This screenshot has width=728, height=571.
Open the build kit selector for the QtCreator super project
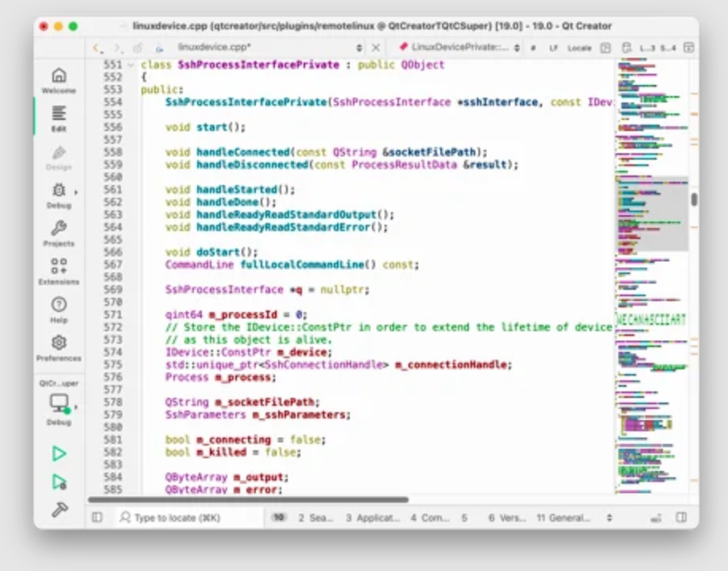(x=59, y=407)
